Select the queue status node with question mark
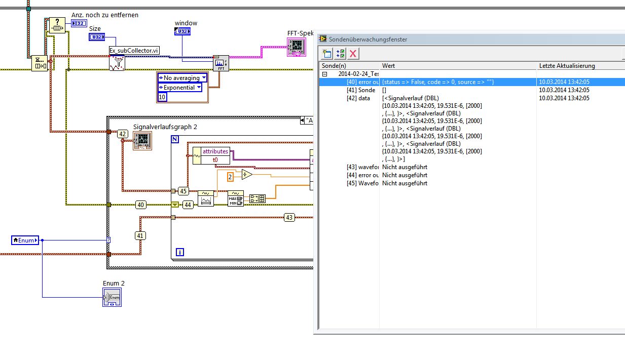The image size is (625, 364). click(57, 25)
